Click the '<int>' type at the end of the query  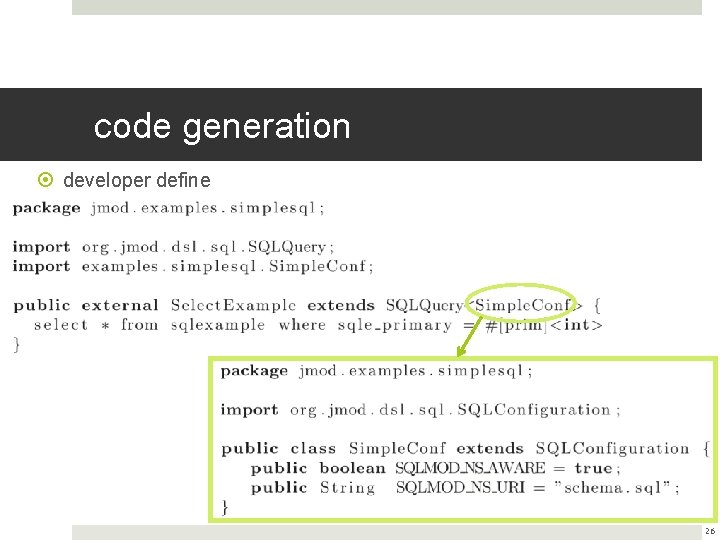click(x=576, y=325)
